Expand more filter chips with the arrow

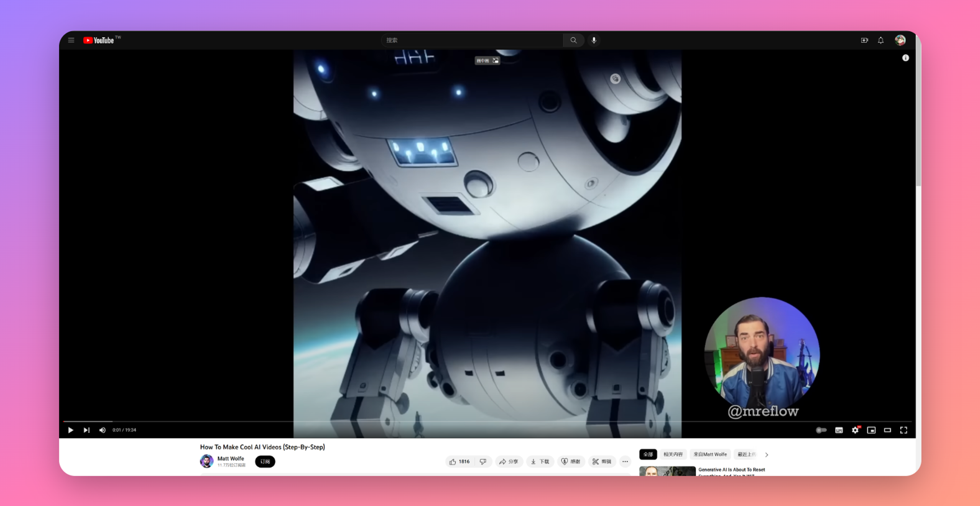766,455
